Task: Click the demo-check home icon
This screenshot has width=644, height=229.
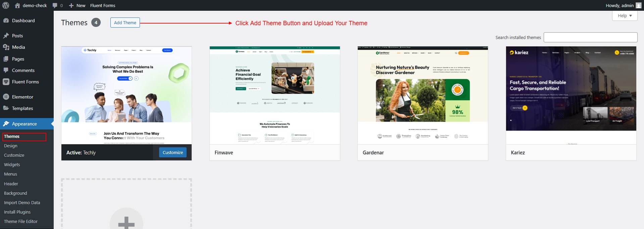Action: (x=17, y=5)
